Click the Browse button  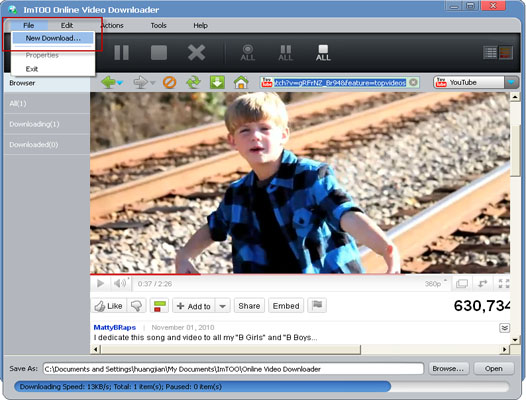(448, 368)
